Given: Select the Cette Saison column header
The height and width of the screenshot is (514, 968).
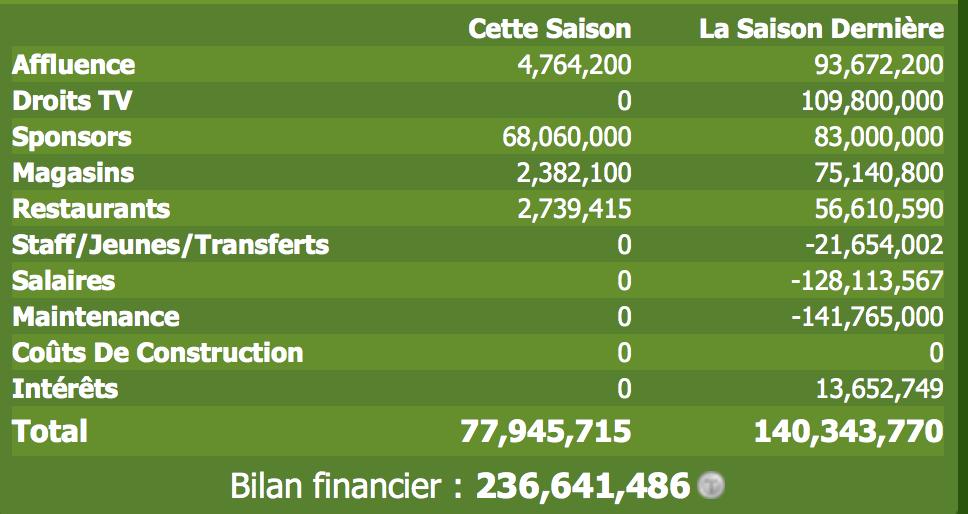Looking at the screenshot, I should coord(549,29).
